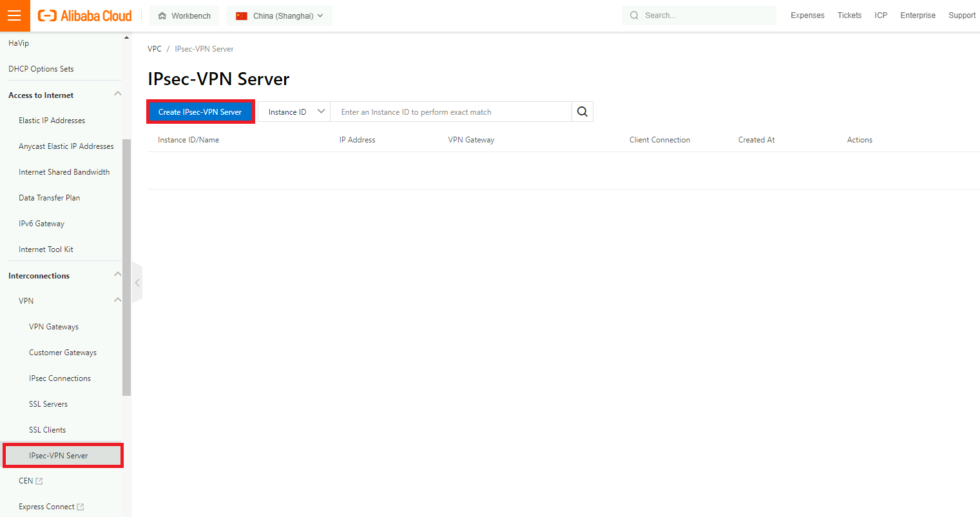Click the Alibaba Cloud logo

[x=84, y=15]
